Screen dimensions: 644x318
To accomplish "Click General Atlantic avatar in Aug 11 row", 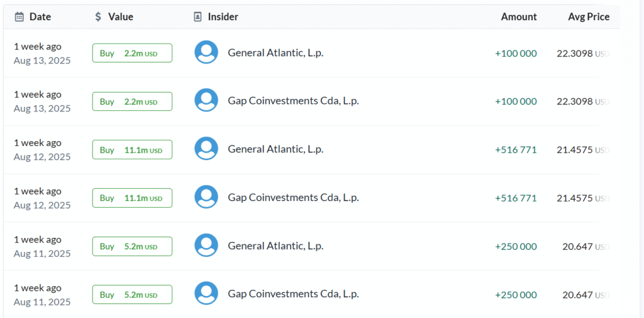I will 206,246.
